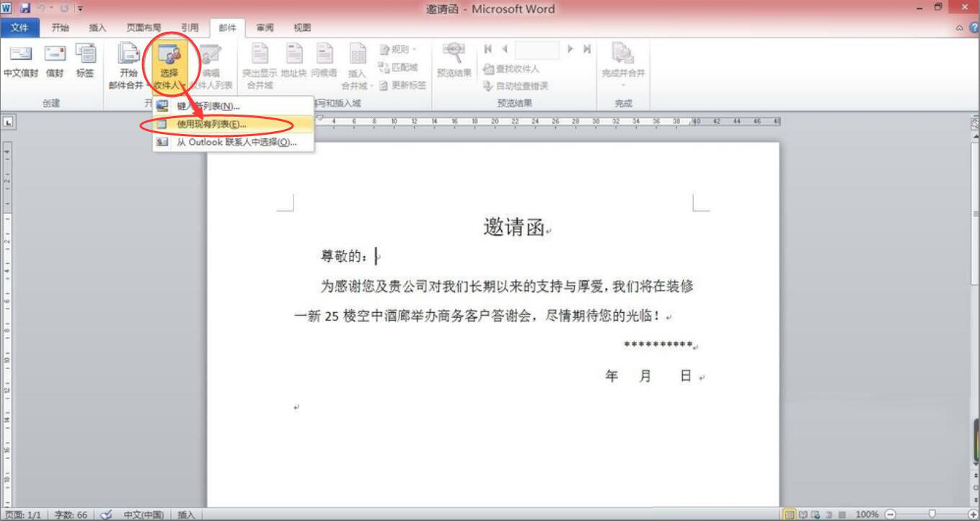
Task: Switch to Outline view
Action: 829,515
